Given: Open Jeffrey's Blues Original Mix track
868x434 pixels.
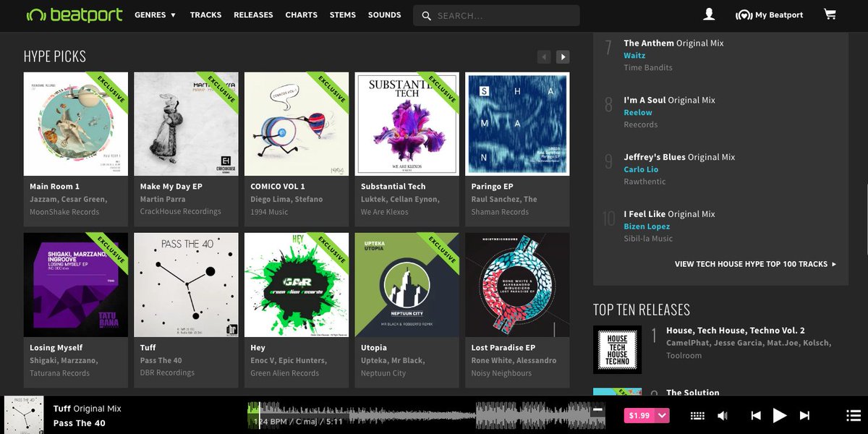Looking at the screenshot, I should pos(679,157).
